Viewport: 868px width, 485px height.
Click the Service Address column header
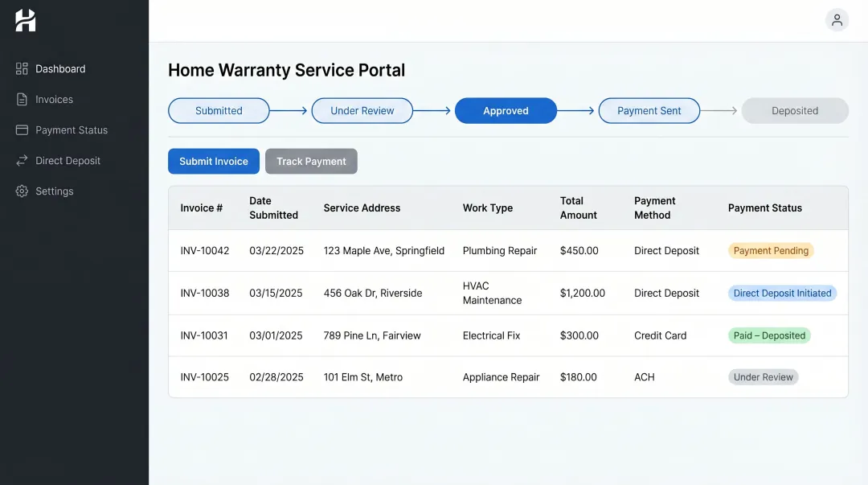pos(362,208)
